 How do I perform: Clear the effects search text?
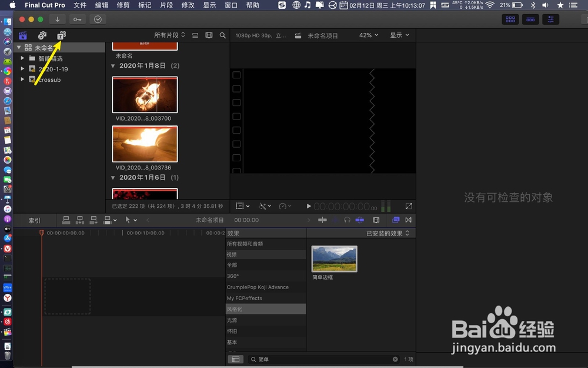click(x=395, y=359)
